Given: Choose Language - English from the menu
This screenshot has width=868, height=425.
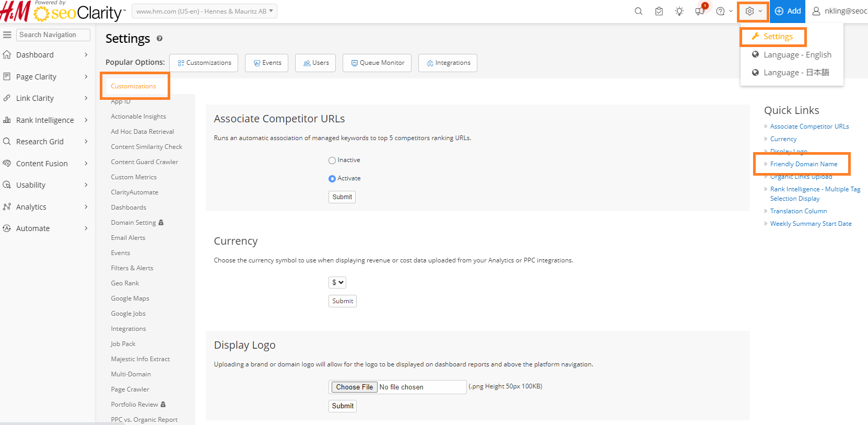Looking at the screenshot, I should click(797, 55).
